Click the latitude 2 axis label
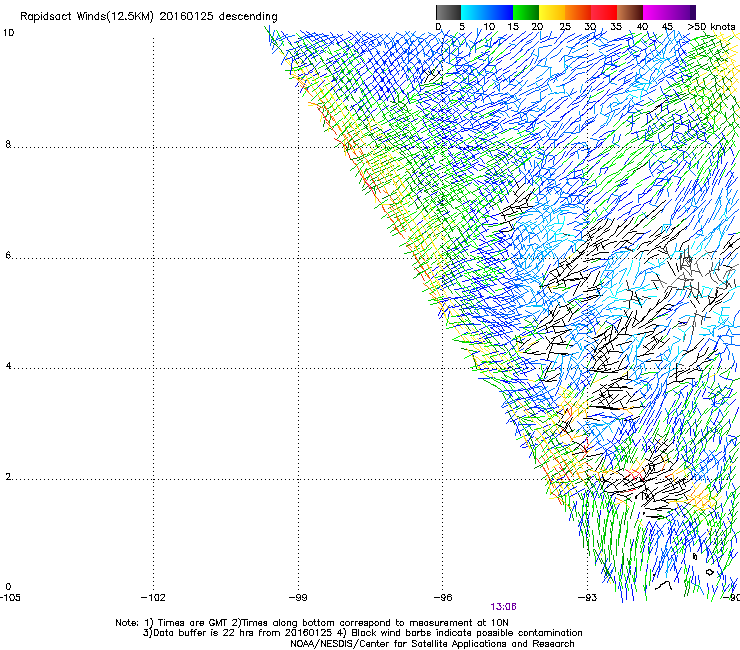Viewport: 740px width, 650px height. (x=8, y=477)
